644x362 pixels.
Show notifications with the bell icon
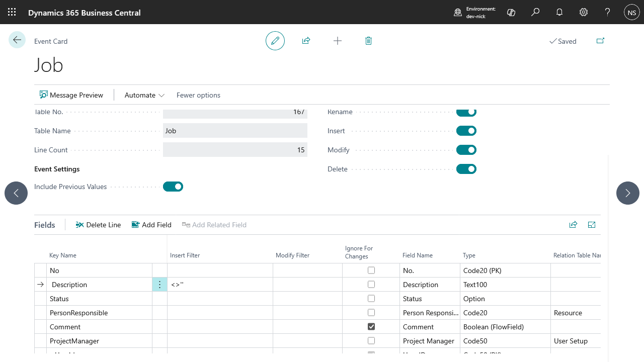point(559,13)
